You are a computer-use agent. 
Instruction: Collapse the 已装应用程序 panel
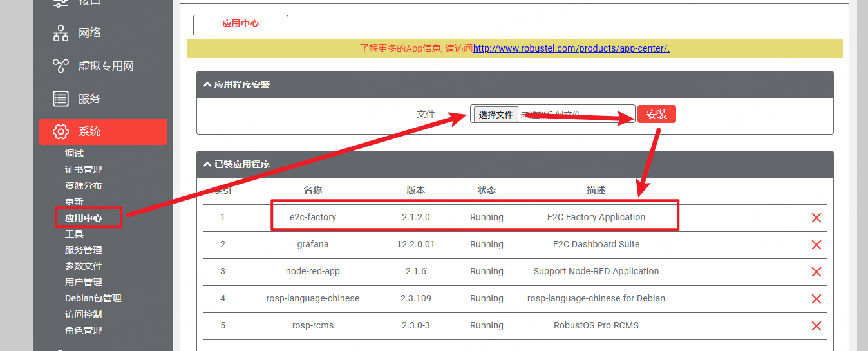[207, 164]
